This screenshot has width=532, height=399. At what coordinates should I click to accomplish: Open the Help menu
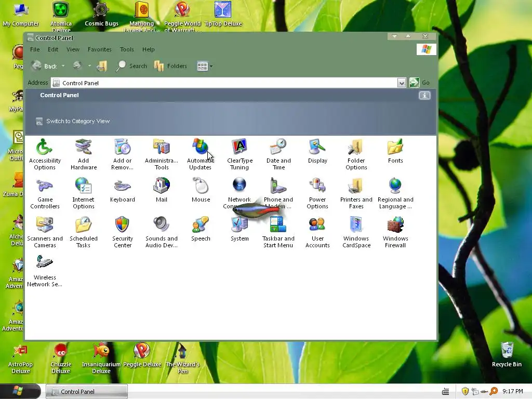point(148,49)
